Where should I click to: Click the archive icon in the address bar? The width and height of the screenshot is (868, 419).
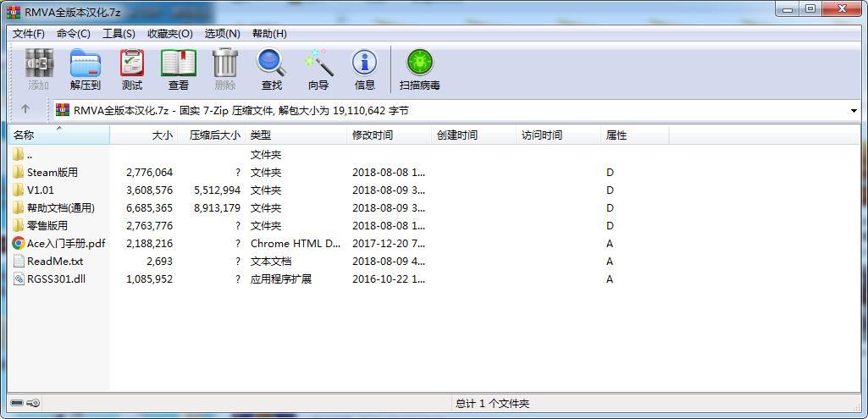click(63, 110)
